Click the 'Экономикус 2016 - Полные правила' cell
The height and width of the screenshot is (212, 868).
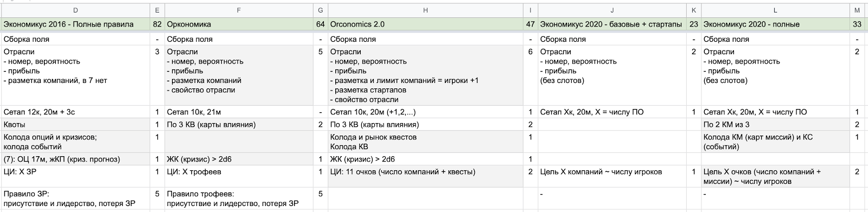[x=75, y=24]
